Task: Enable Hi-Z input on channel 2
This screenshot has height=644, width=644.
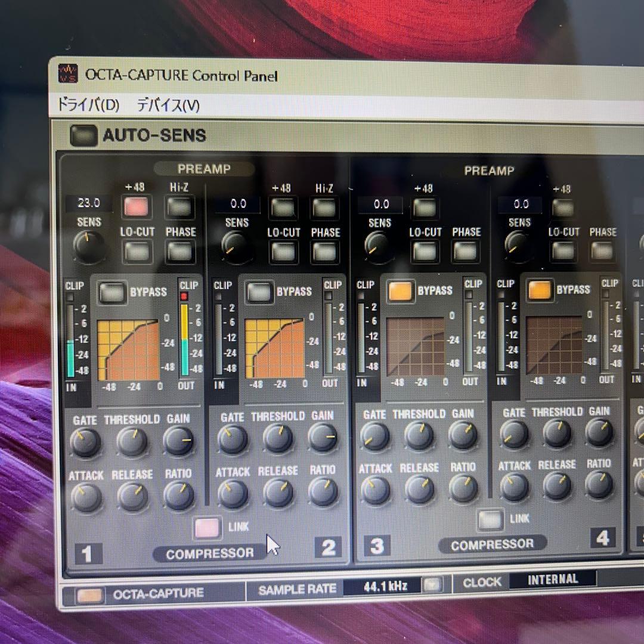Action: (x=325, y=208)
